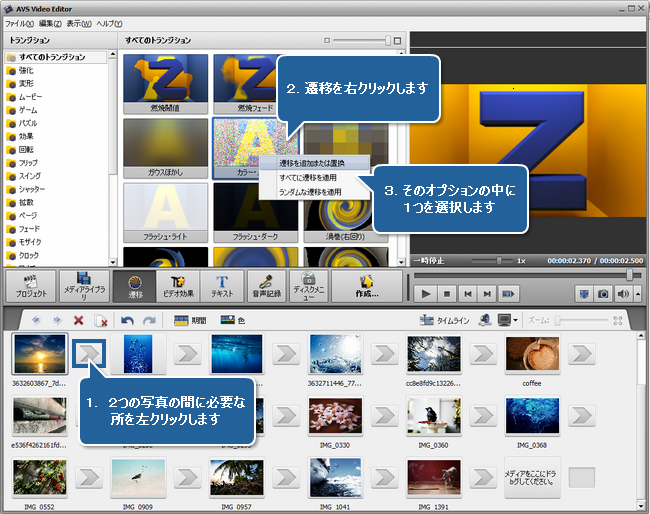Open the ディスクメニュー tool
This screenshot has height=514, width=650.
click(x=310, y=286)
